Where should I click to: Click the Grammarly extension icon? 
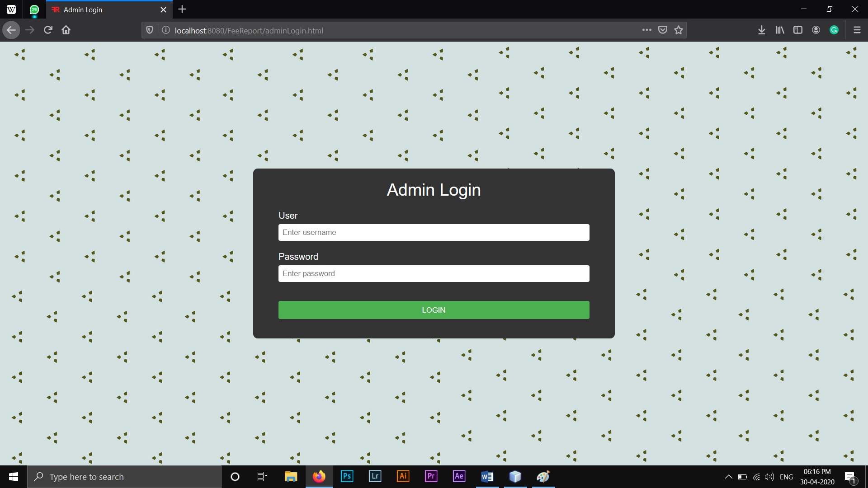(834, 30)
